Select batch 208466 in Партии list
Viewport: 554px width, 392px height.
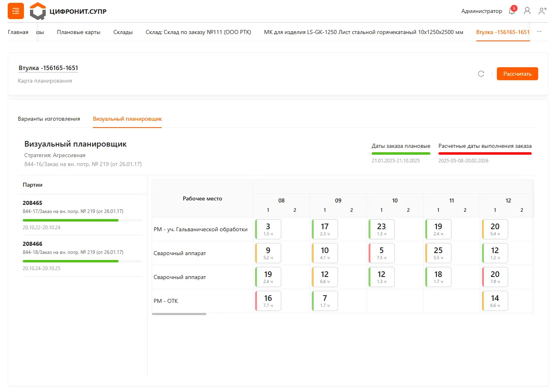tap(32, 244)
